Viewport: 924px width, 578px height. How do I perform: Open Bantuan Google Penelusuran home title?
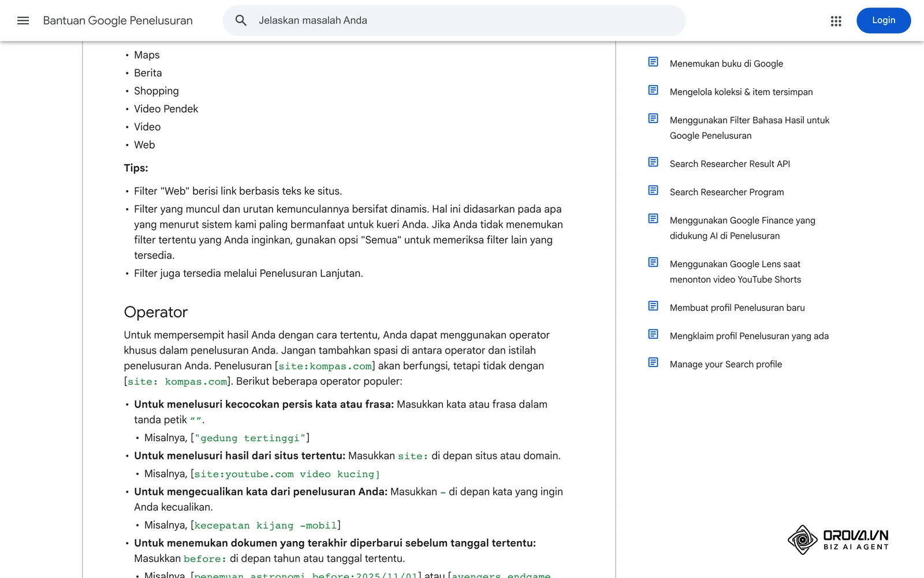tap(118, 21)
